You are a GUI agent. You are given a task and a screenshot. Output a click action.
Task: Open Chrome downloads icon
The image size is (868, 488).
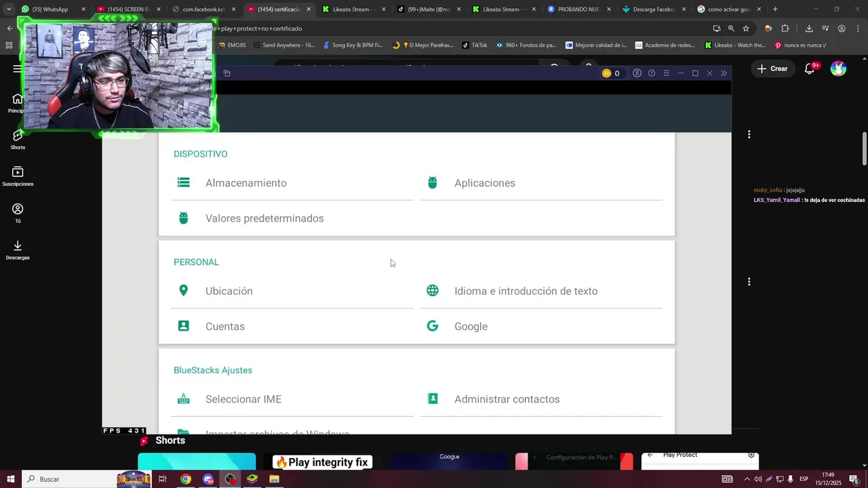coord(809,28)
